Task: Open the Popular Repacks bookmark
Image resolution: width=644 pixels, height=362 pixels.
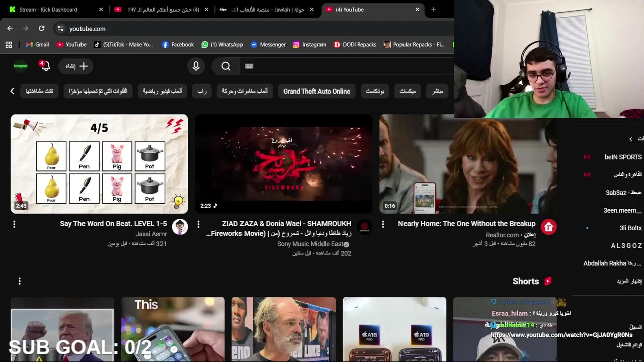Action: (x=414, y=45)
